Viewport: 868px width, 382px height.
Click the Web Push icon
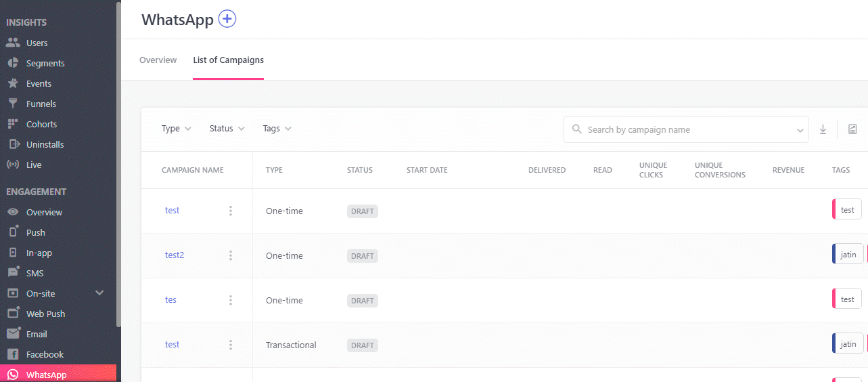13,313
